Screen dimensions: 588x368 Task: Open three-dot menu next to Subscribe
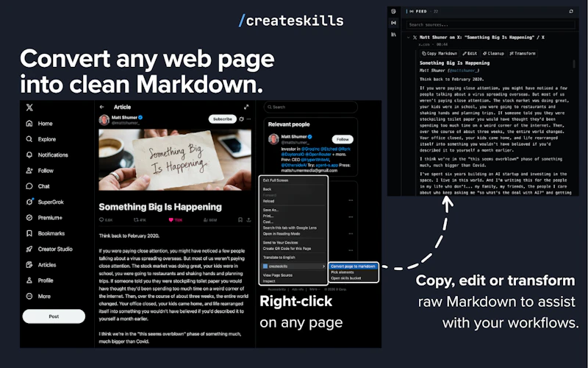pos(248,119)
